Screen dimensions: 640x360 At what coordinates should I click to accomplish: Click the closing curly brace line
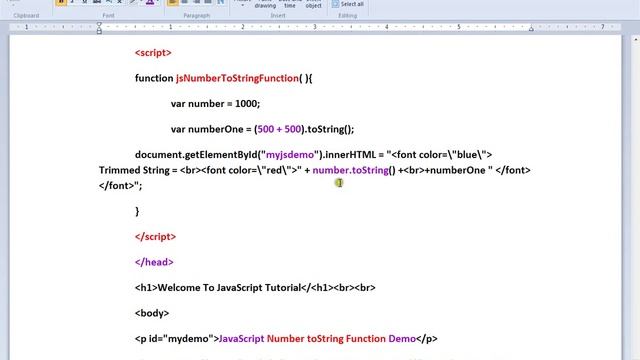tap(137, 211)
